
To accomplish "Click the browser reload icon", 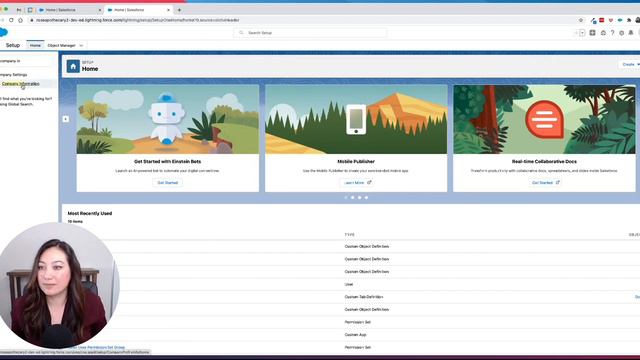I will 11,20.
